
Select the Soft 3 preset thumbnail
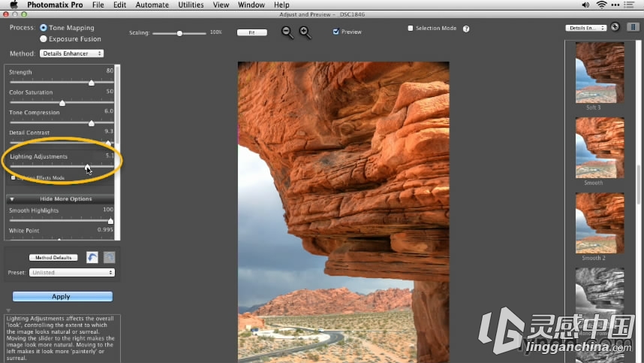pyautogui.click(x=600, y=72)
